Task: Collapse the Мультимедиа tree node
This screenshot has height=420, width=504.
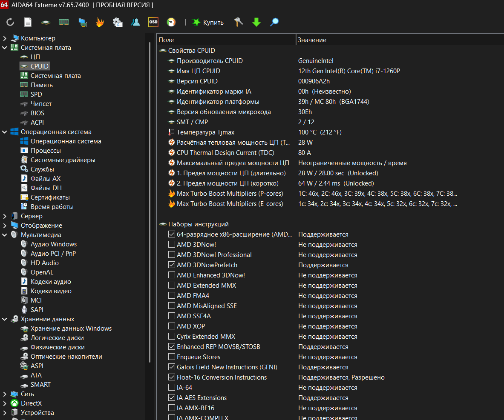Action: tap(5, 235)
